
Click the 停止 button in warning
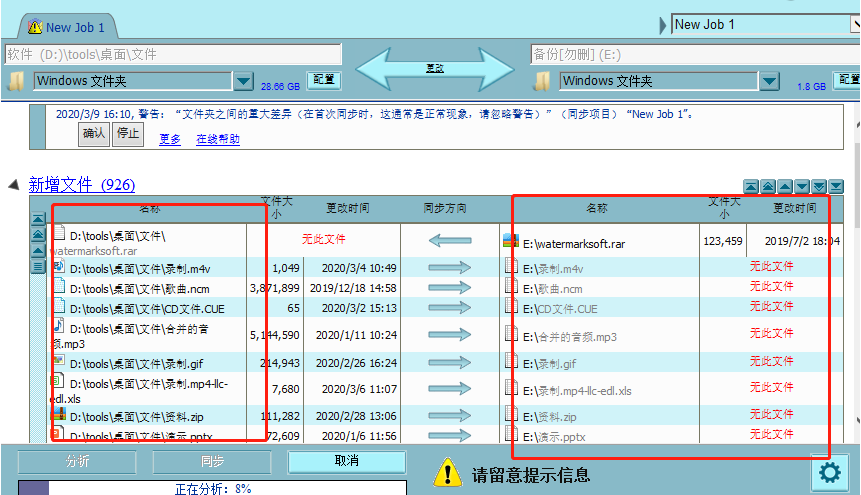128,134
